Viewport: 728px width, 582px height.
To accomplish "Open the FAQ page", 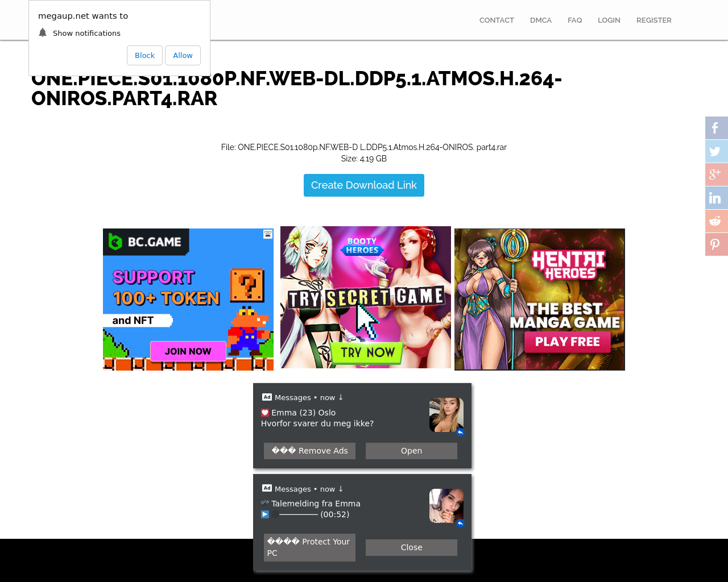I will [574, 20].
